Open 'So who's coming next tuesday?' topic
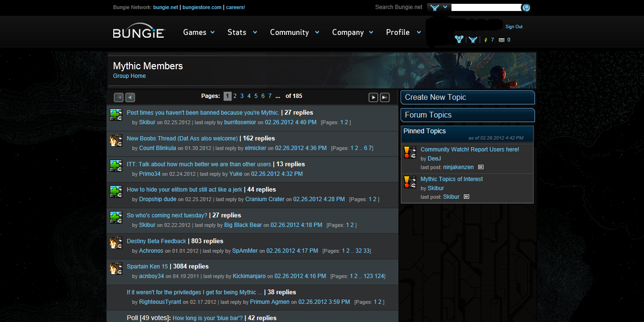The height and width of the screenshot is (322, 644). [x=167, y=215]
